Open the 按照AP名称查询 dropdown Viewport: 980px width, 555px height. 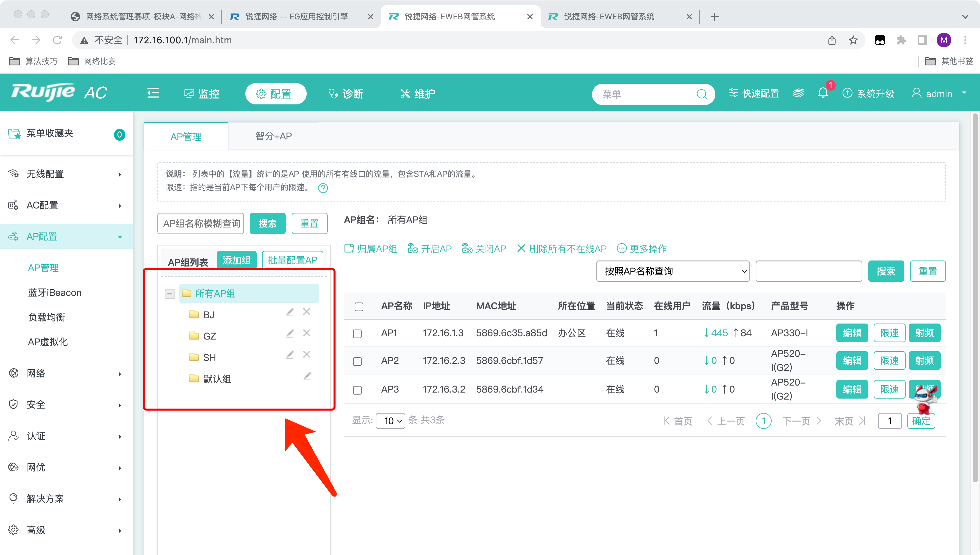[673, 271]
